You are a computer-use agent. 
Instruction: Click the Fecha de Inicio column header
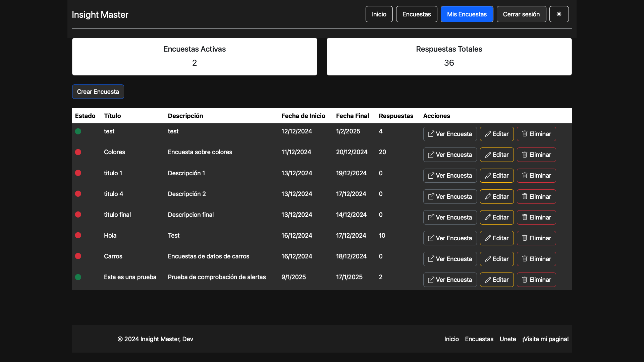[303, 116]
